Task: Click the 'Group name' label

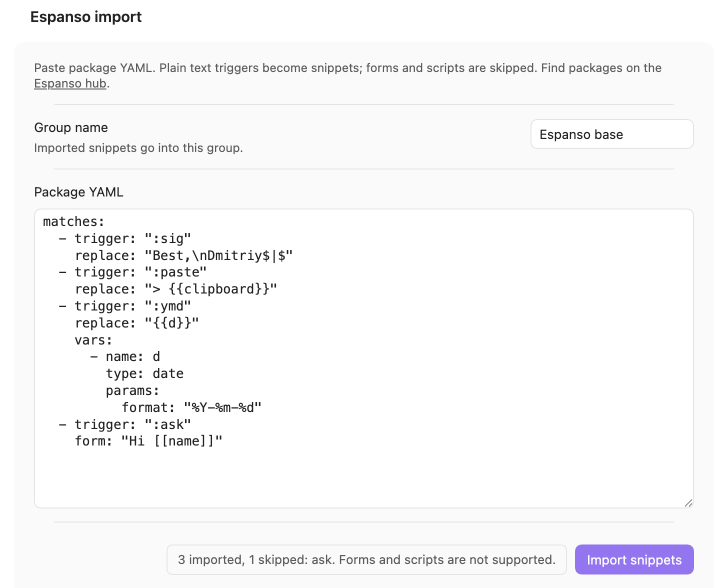Action: (71, 127)
